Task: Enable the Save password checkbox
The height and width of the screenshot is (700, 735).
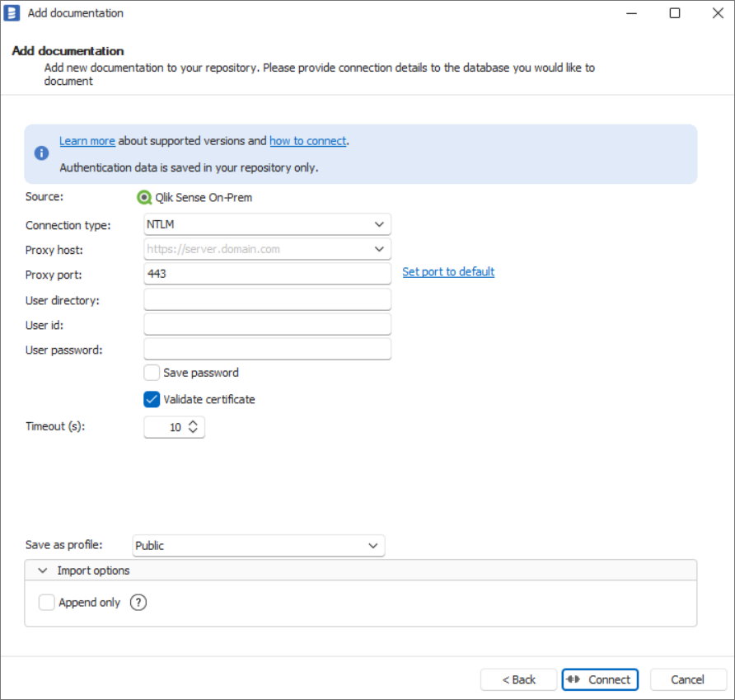Action: tap(152, 373)
